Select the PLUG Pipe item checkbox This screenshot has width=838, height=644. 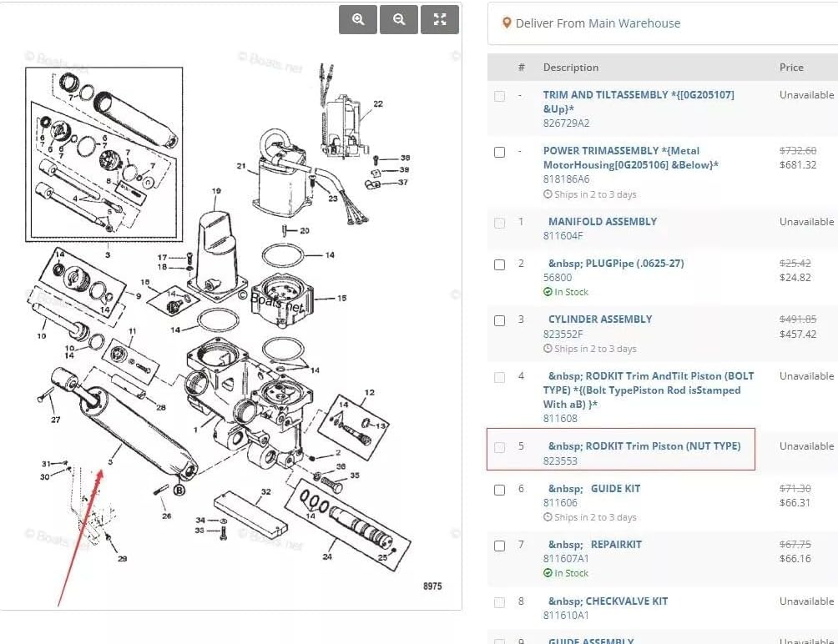[500, 265]
